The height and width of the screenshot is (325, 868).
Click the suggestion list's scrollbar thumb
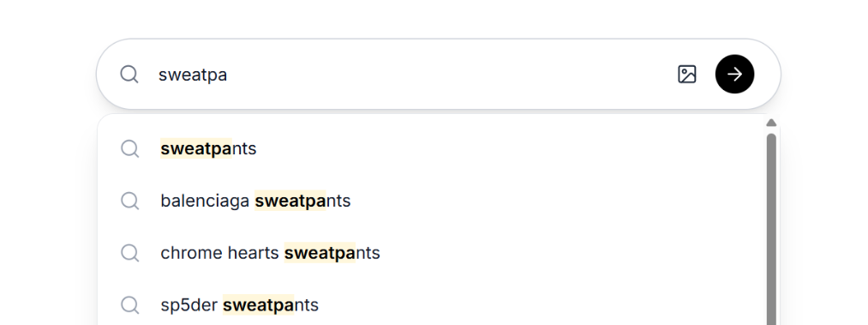[x=771, y=229]
